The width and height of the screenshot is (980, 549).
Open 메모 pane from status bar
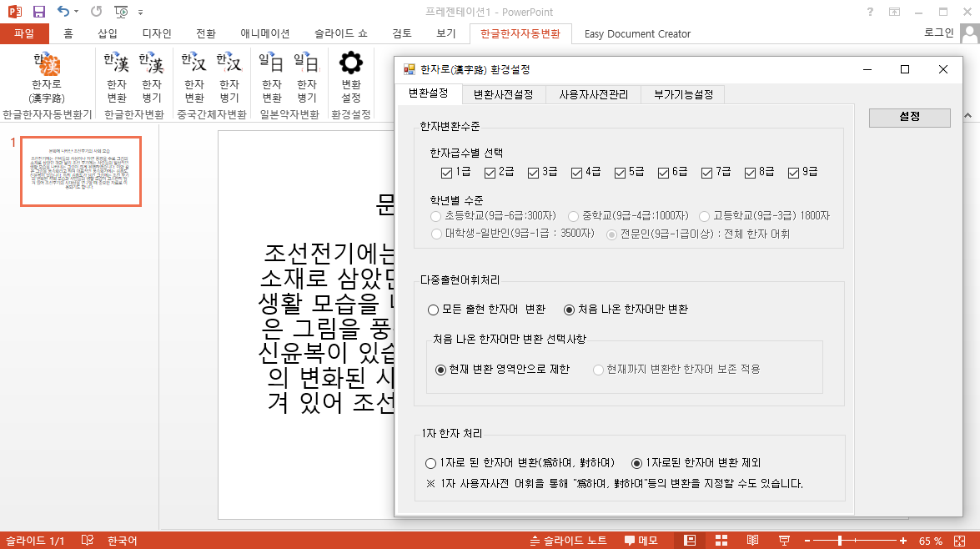click(x=641, y=541)
